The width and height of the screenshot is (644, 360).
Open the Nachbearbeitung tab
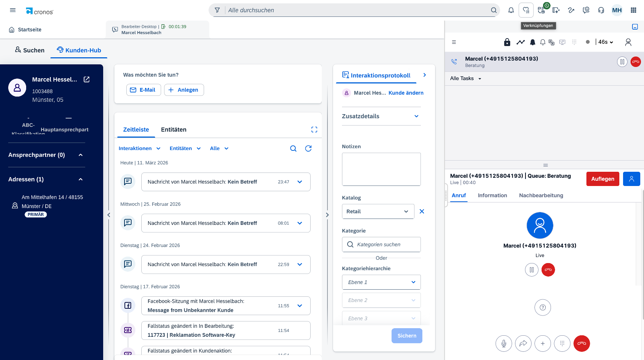click(541, 195)
